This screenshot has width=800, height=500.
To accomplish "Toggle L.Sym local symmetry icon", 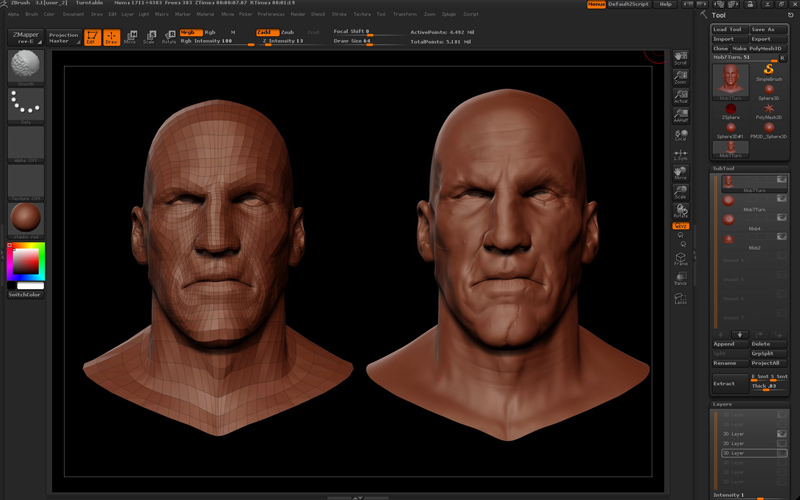I will (x=680, y=154).
